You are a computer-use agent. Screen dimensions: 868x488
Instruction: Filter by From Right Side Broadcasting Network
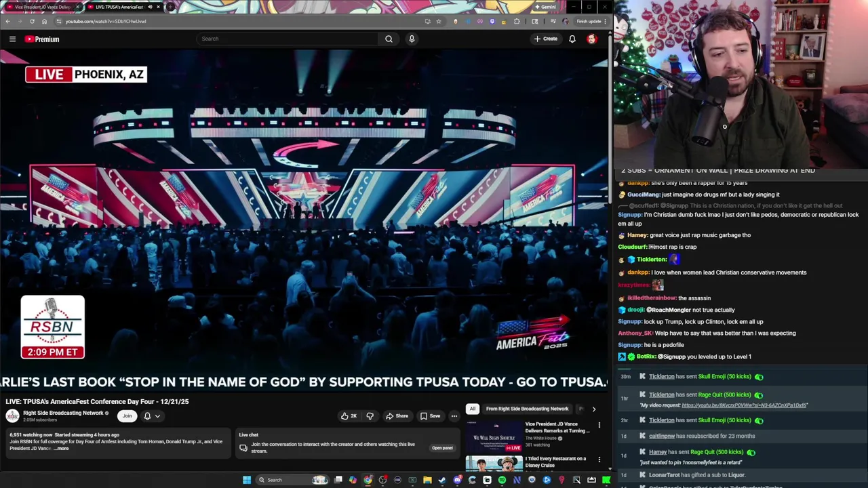(527, 409)
